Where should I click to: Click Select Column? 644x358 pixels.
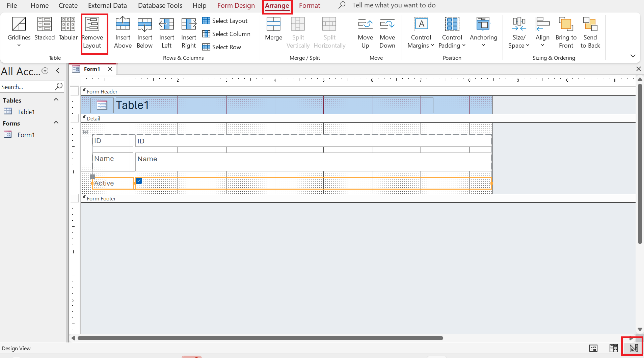tap(226, 34)
